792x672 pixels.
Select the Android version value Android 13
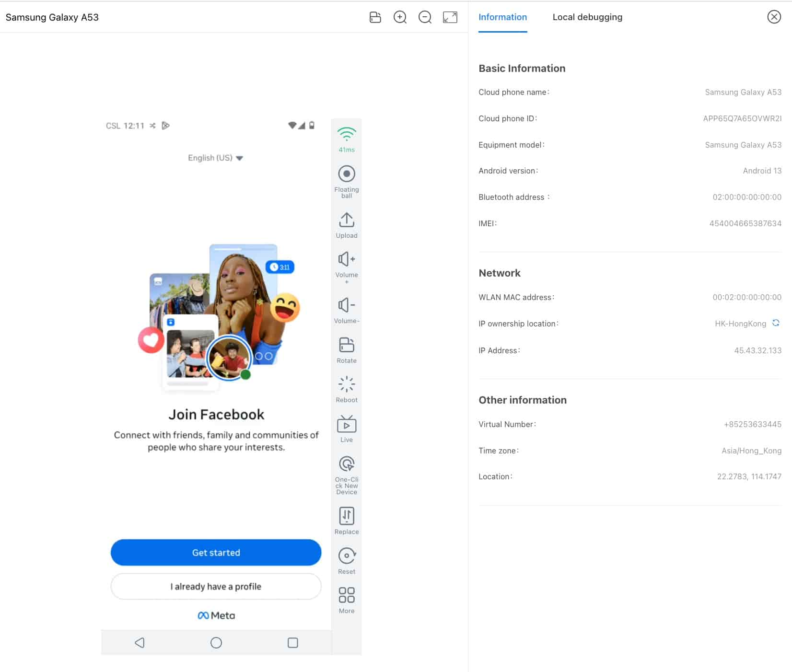coord(762,171)
